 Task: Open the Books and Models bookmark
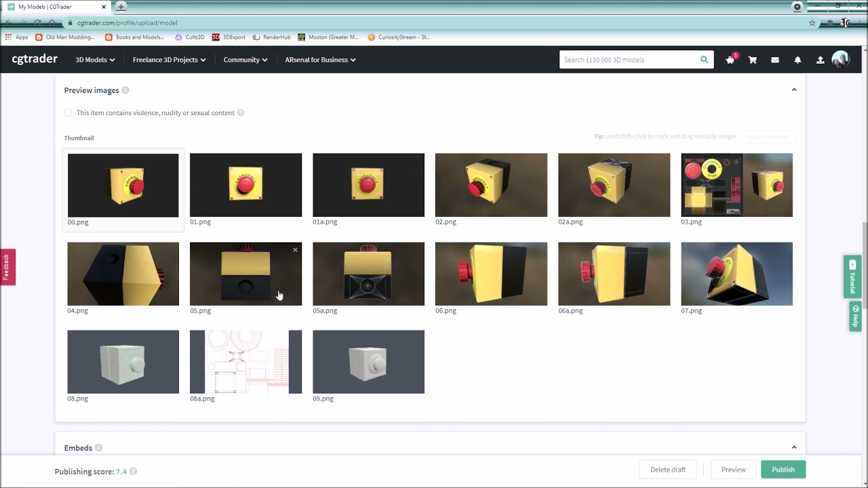coord(135,37)
